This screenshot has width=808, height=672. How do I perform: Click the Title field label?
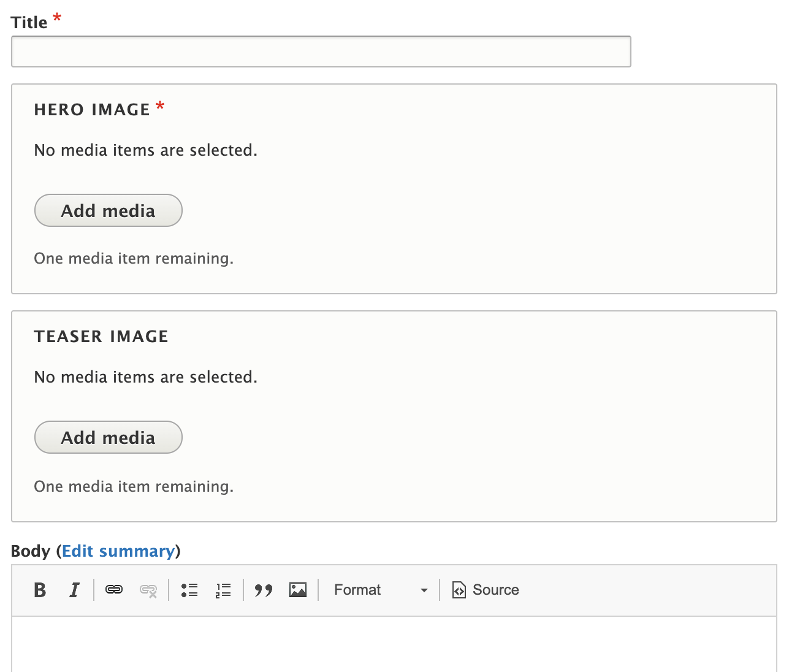point(29,21)
